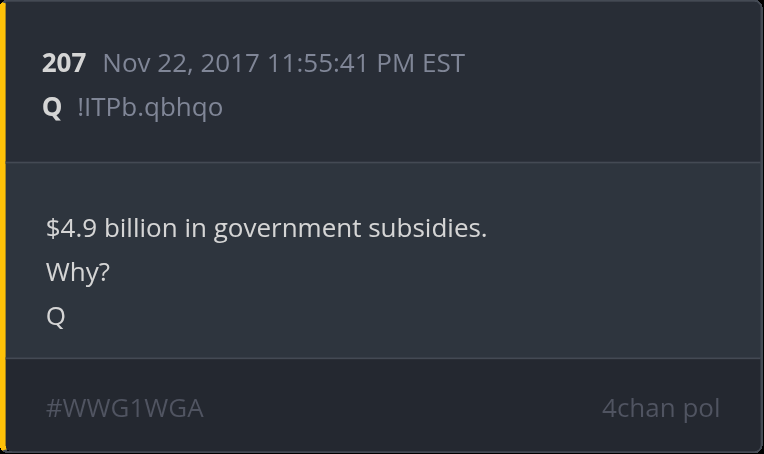Click the year 2017 in the timestamp
The image size is (764, 454).
pos(229,63)
